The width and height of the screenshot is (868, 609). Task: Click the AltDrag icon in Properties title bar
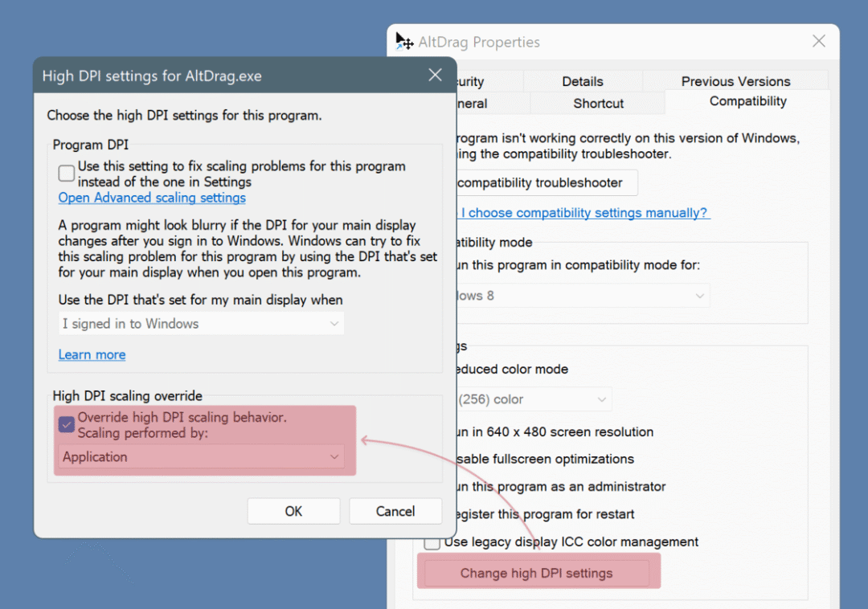click(404, 42)
